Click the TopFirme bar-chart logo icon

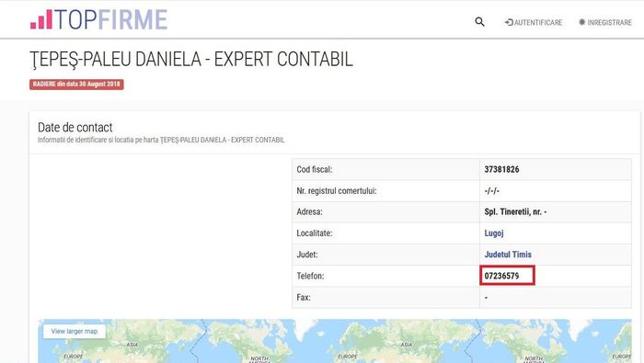coord(41,19)
